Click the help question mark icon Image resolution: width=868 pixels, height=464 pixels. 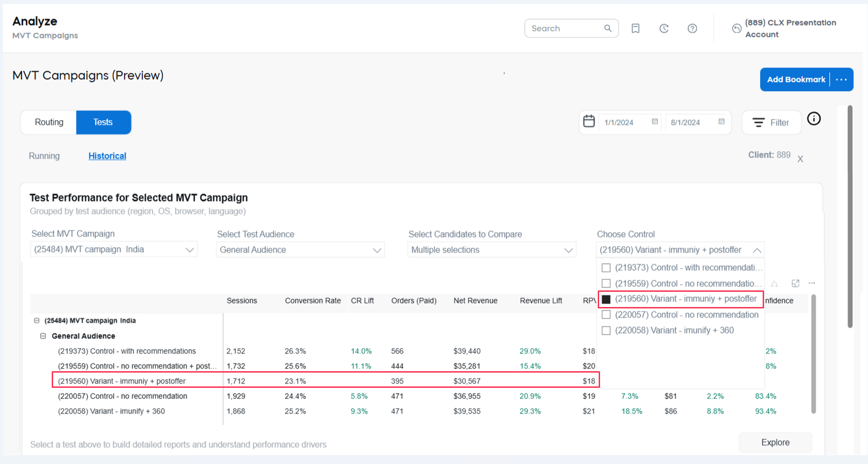(692, 29)
